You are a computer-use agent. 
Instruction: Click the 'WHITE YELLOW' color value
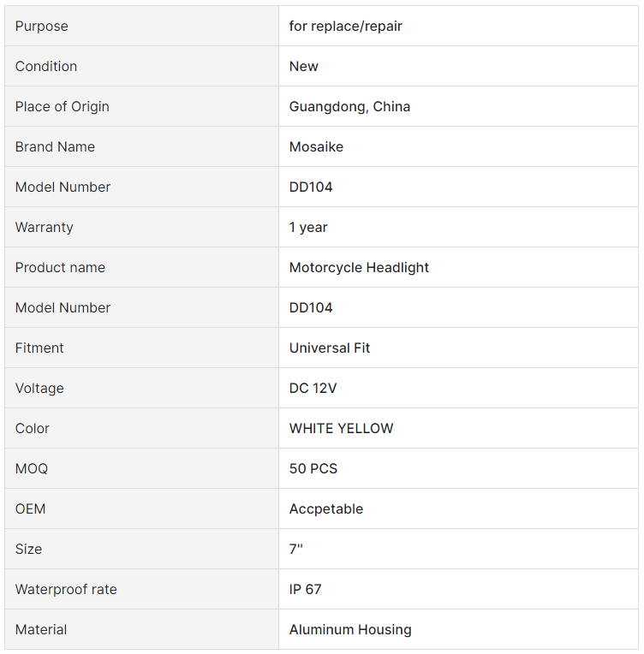pyautogui.click(x=341, y=428)
